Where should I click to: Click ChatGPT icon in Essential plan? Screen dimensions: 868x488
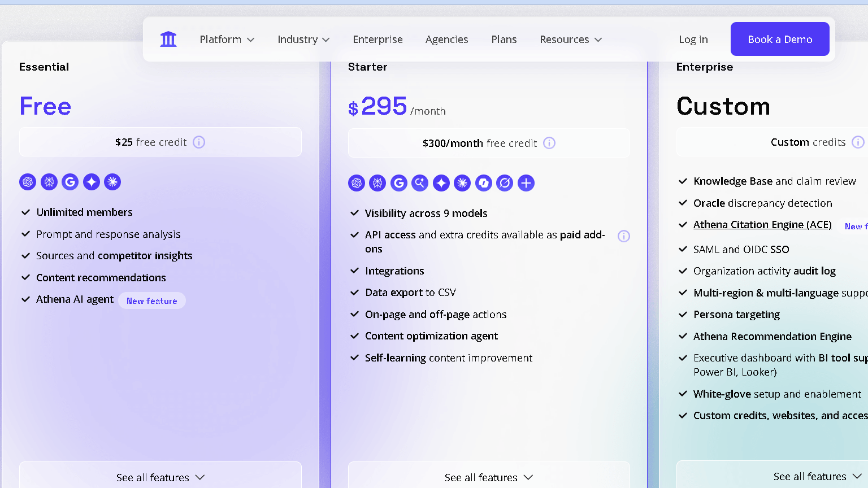28,182
